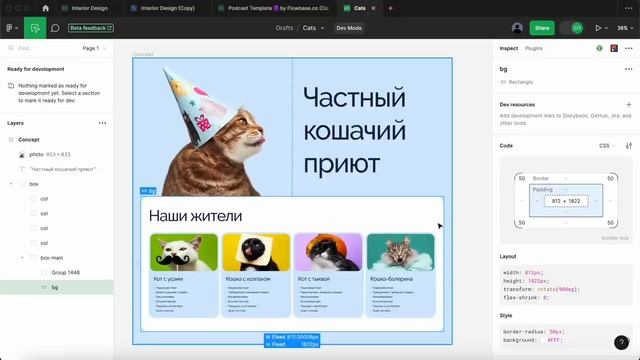Select the Кошка-балерина card image

click(401, 252)
